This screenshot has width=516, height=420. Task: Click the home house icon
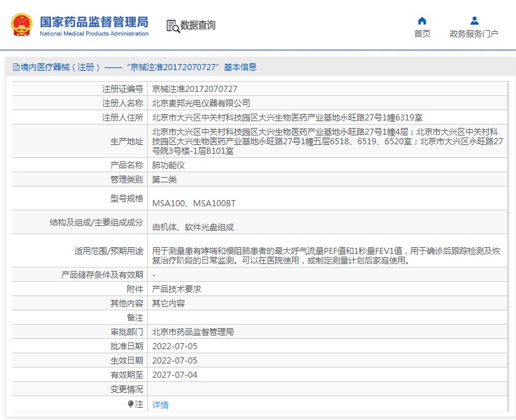click(422, 20)
